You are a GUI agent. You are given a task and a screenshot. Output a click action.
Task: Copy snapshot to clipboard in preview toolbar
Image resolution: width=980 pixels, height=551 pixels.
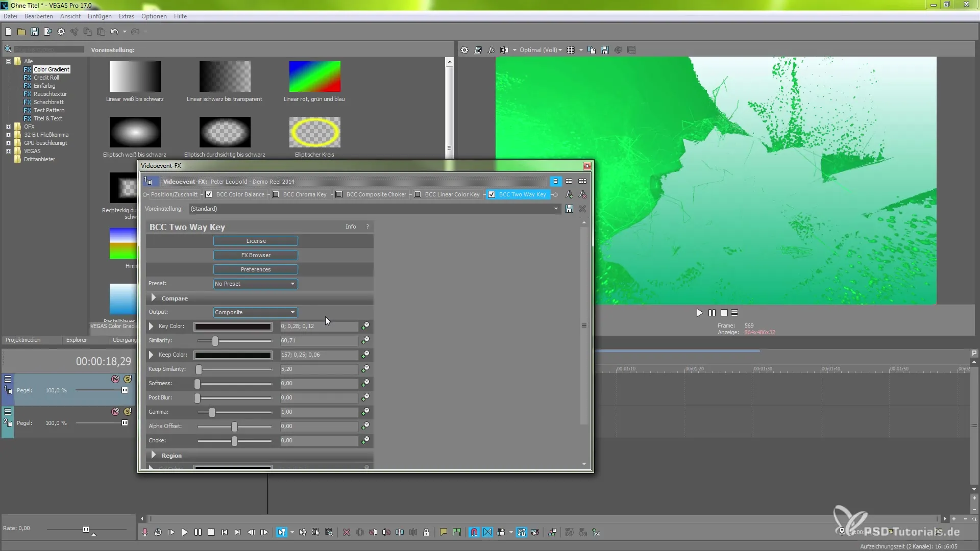pos(592,50)
